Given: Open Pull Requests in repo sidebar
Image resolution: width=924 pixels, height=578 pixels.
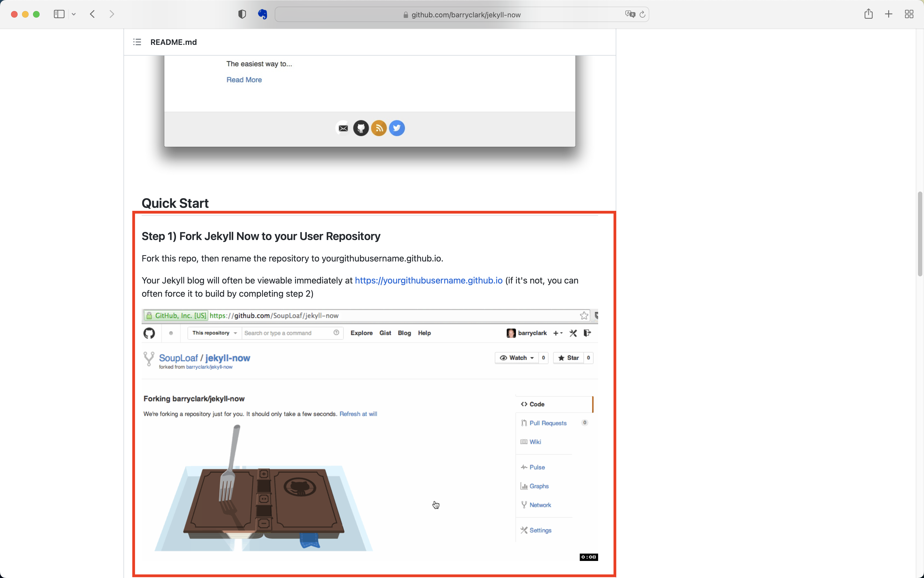Looking at the screenshot, I should (x=548, y=423).
